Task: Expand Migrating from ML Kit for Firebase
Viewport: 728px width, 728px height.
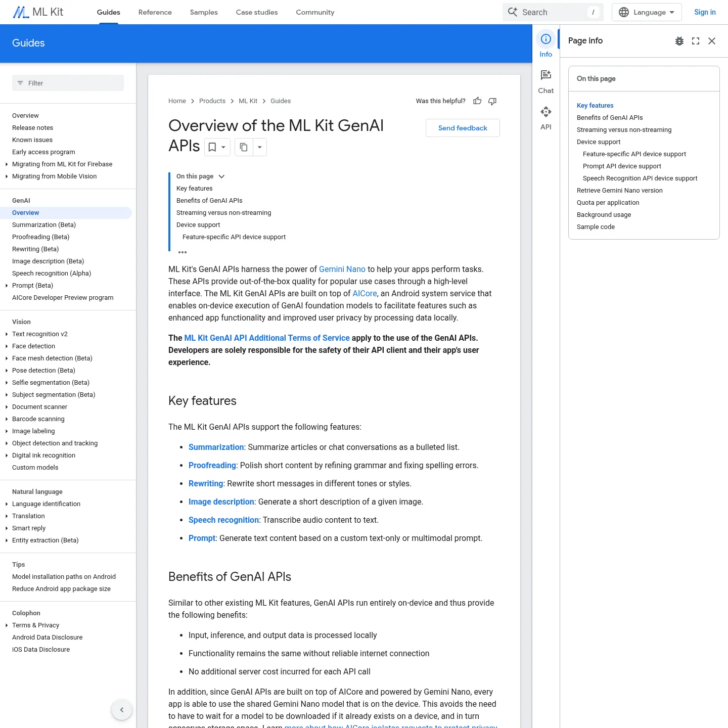Action: pos(7,164)
